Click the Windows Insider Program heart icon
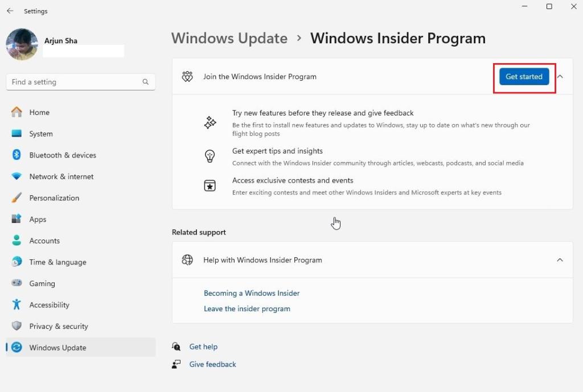583x392 pixels. click(x=187, y=76)
